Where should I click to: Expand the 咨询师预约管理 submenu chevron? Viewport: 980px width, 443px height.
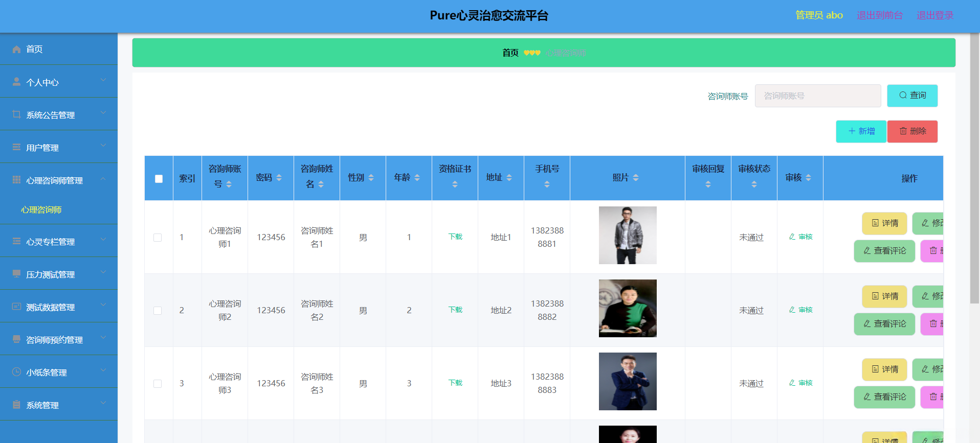pyautogui.click(x=103, y=338)
